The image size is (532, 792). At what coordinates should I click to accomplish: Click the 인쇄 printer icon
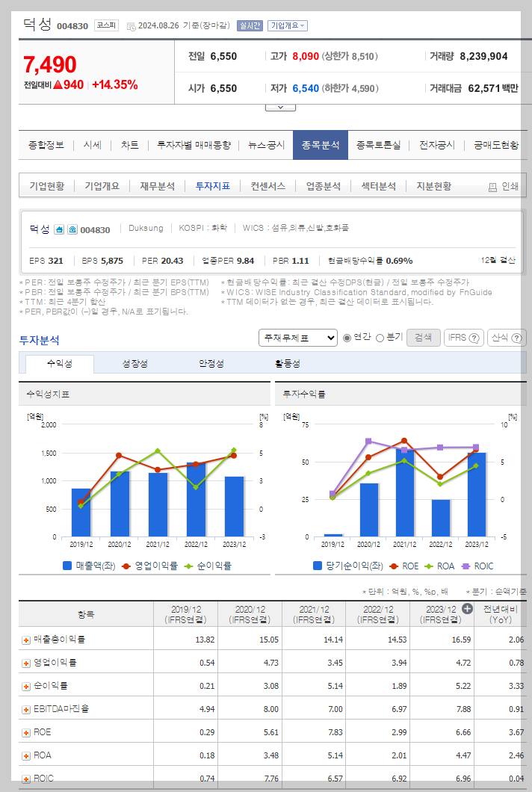pyautogui.click(x=492, y=187)
